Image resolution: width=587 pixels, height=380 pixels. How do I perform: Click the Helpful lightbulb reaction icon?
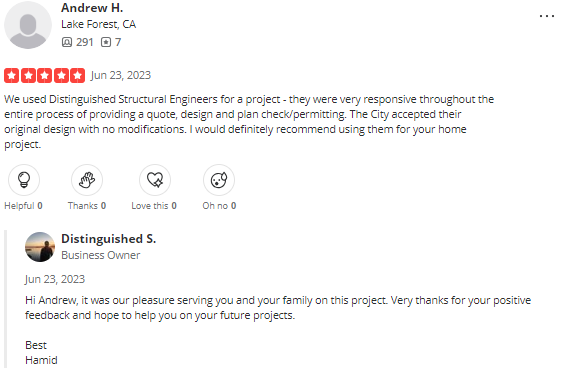(24, 180)
